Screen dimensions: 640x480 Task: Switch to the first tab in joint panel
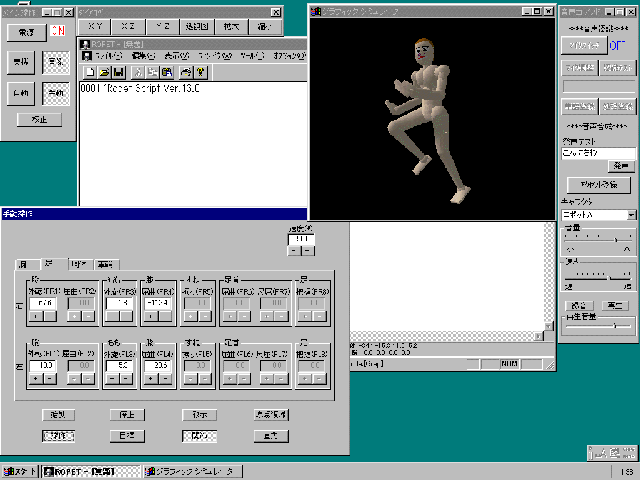(x=22, y=264)
